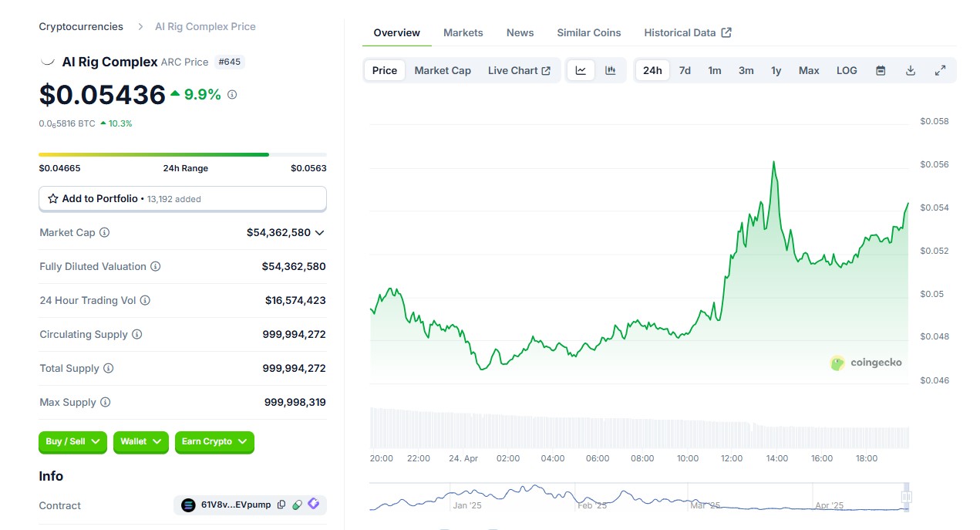Click the $54,362,580 Market Cap value

point(278,232)
